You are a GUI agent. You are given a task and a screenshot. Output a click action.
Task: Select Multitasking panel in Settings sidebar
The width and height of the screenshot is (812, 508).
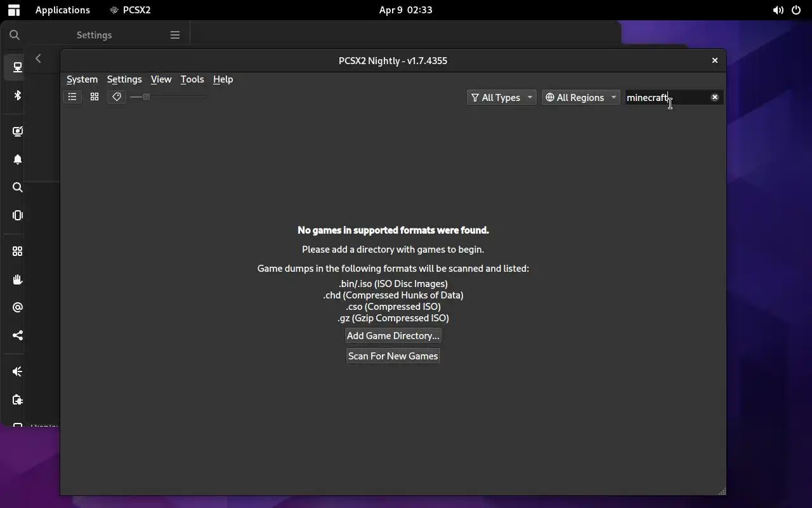point(18,215)
